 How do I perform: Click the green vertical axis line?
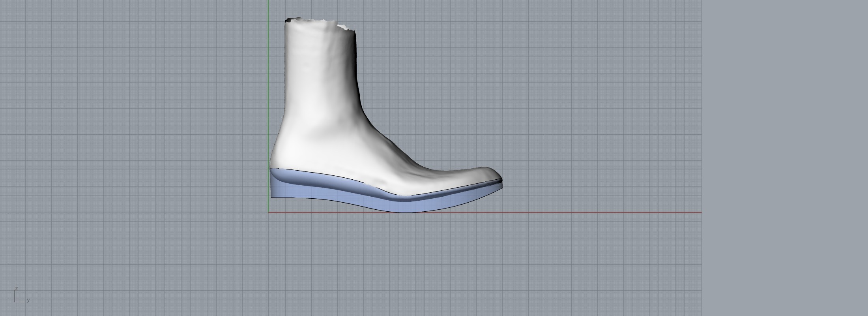pos(268,99)
